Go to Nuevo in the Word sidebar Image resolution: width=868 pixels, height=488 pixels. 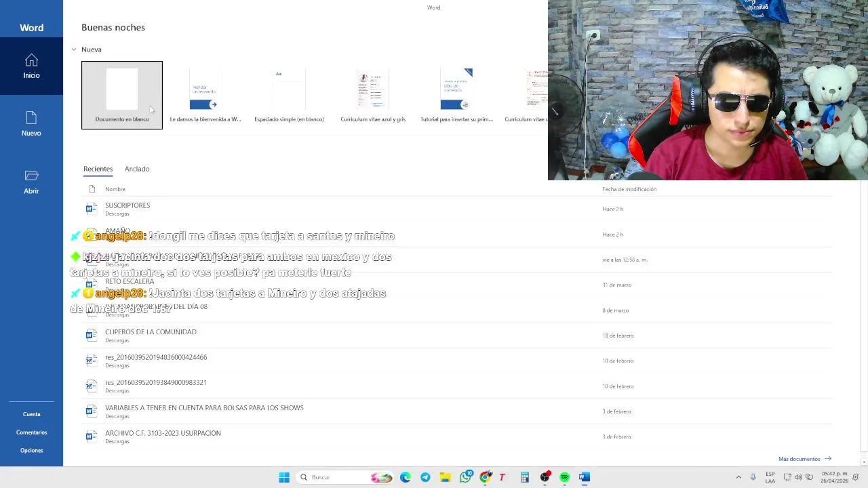(31, 124)
